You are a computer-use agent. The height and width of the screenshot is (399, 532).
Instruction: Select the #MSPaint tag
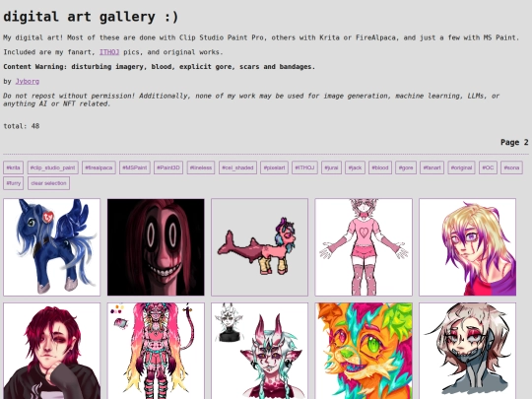[x=135, y=167]
